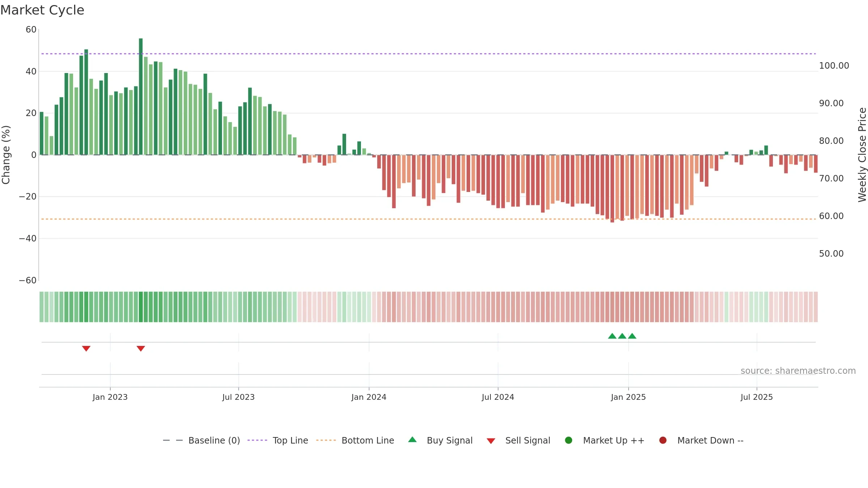Viewport: 868px width, 488px height.
Task: Click the −60 value on left axis
Action: pyautogui.click(x=28, y=281)
